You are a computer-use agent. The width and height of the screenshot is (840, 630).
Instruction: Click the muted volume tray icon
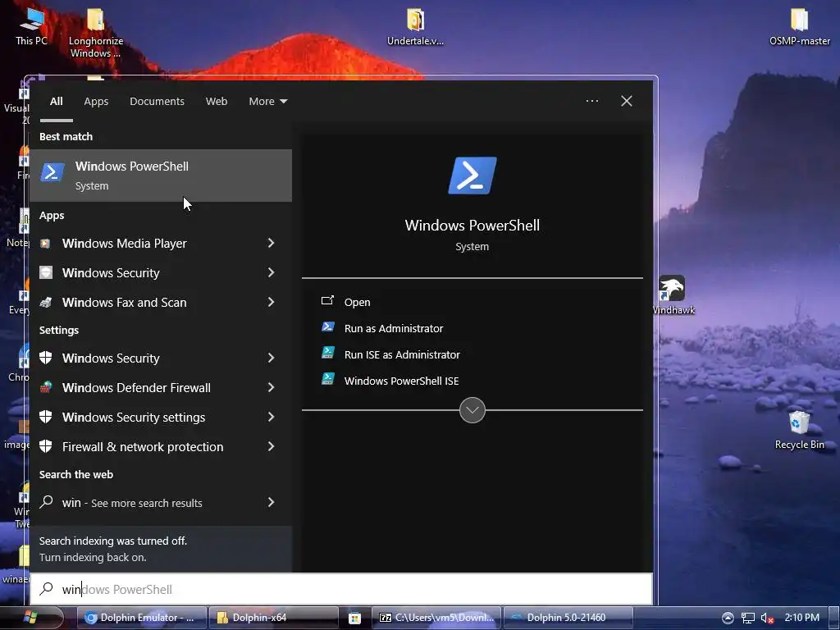768,618
